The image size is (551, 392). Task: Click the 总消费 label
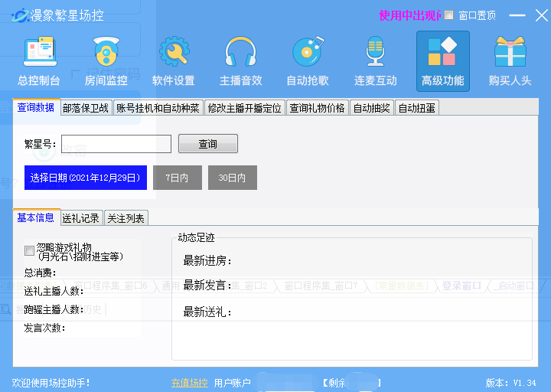click(x=40, y=273)
